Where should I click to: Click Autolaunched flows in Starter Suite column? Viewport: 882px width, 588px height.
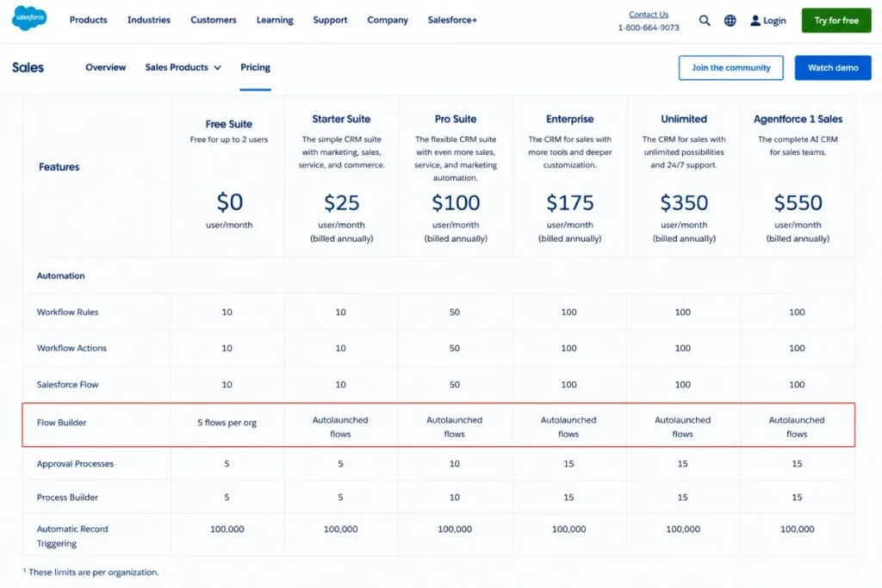pos(340,427)
